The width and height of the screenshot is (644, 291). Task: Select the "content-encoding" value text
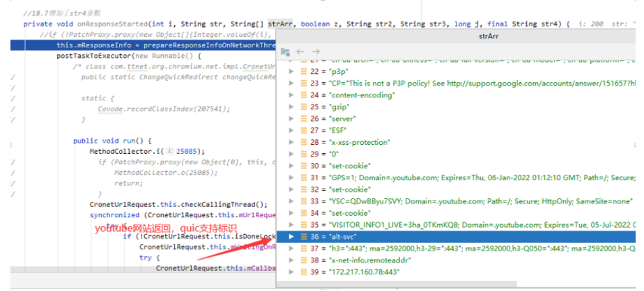(362, 95)
